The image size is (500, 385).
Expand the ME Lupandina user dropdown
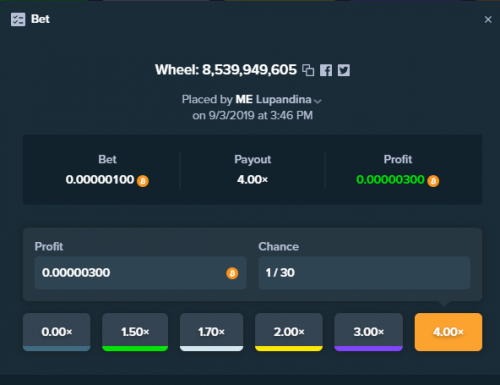(318, 101)
